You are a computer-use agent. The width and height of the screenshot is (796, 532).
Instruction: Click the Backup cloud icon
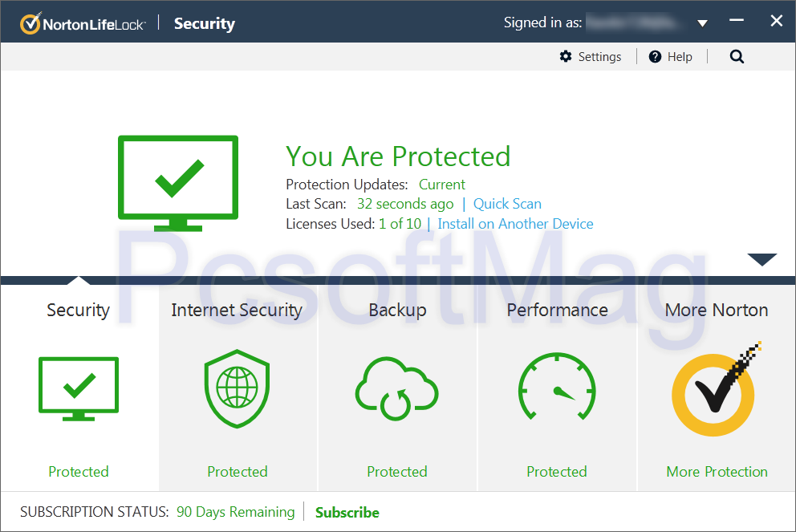(x=396, y=389)
